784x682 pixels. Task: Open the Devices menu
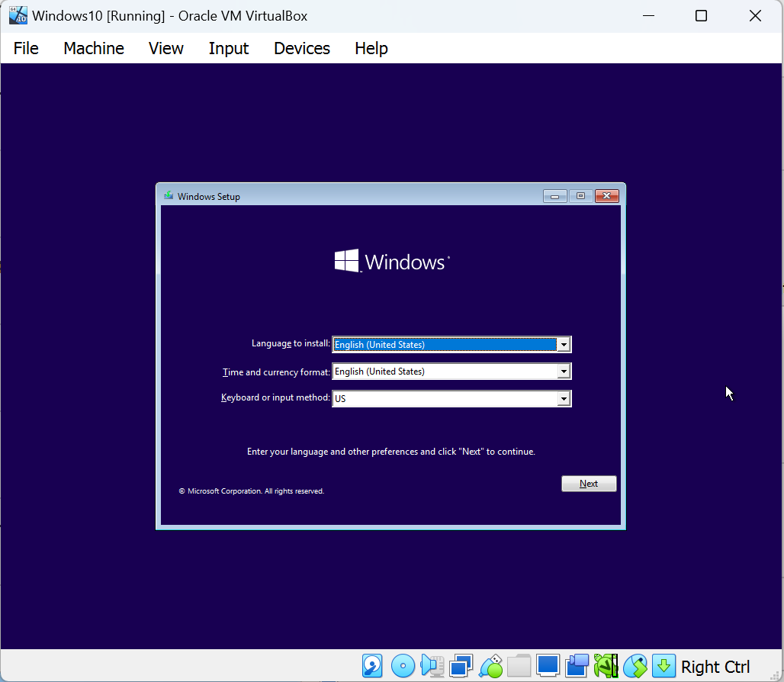coord(302,49)
